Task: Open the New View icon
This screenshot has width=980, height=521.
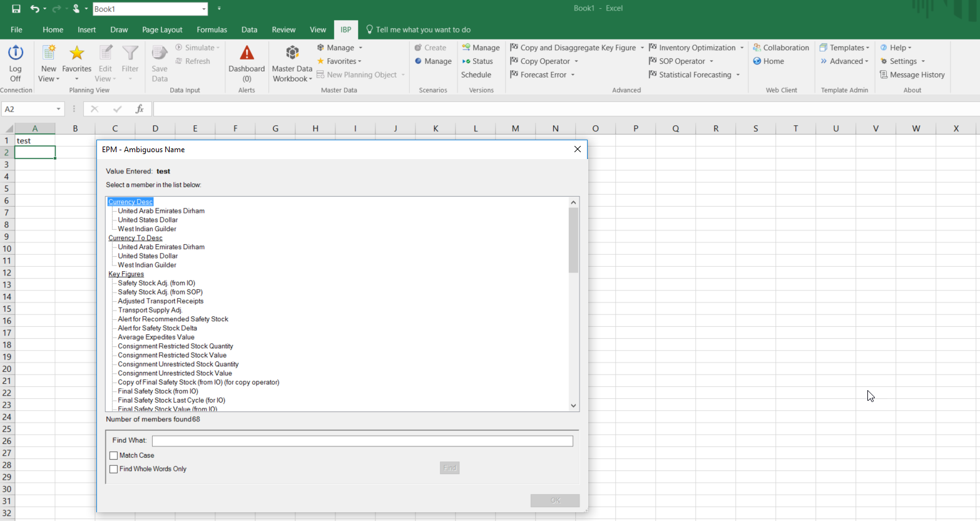Action: [48, 53]
